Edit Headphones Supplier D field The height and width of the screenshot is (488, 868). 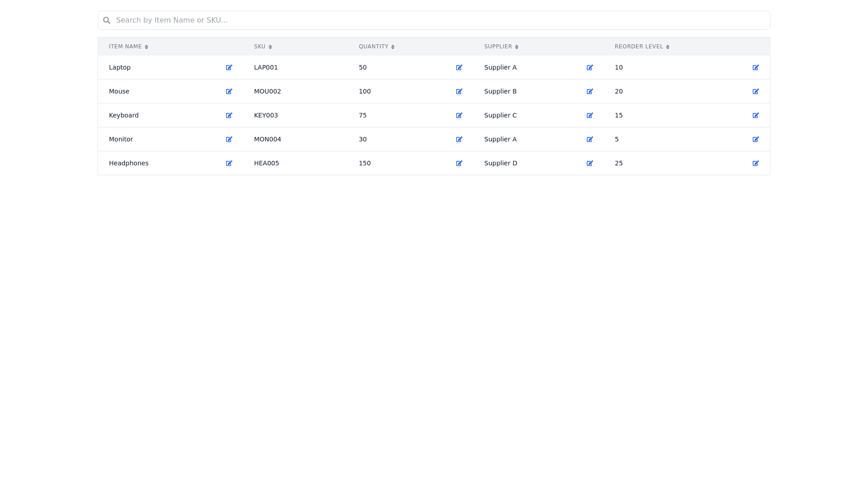590,163
